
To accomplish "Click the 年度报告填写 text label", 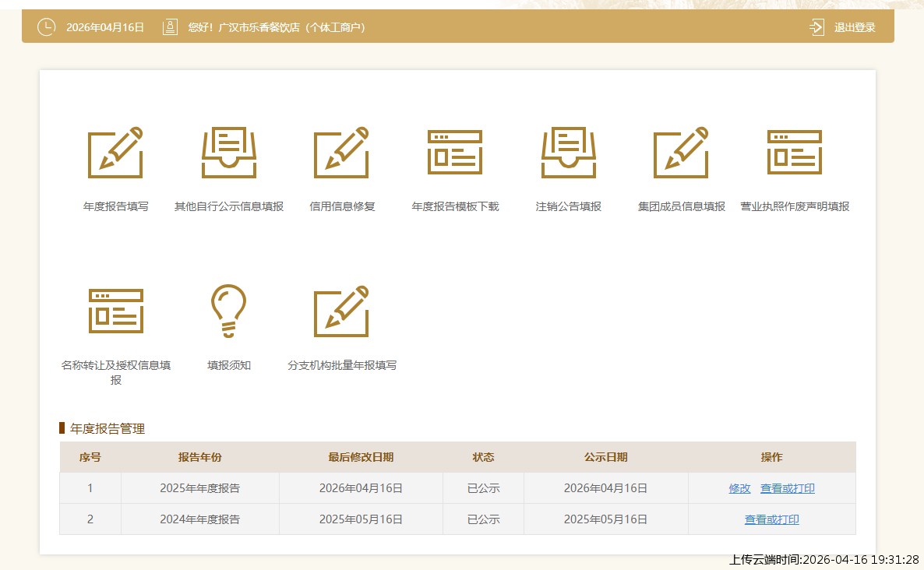I will (x=115, y=207).
